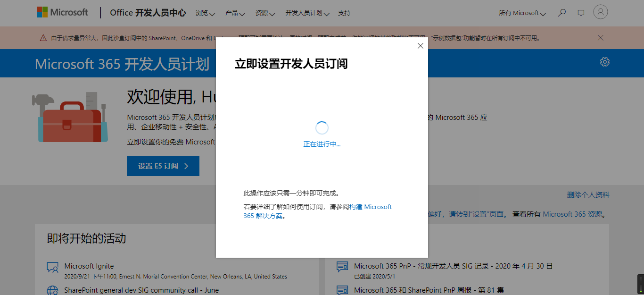Dismiss the warning banner with its X
The height and width of the screenshot is (295, 644).
pos(601,38)
